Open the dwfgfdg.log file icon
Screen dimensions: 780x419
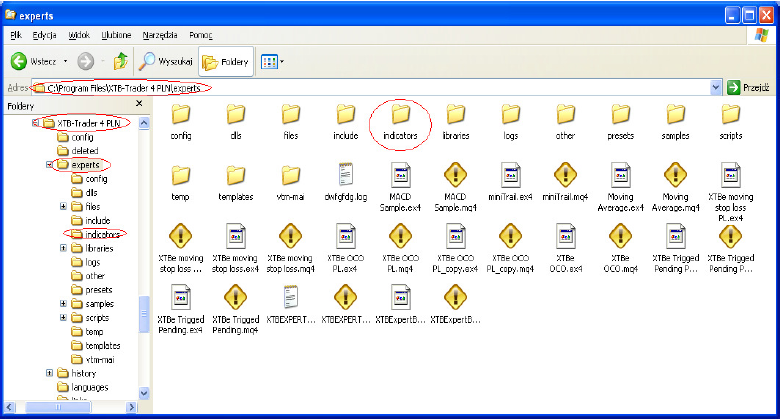click(x=345, y=174)
